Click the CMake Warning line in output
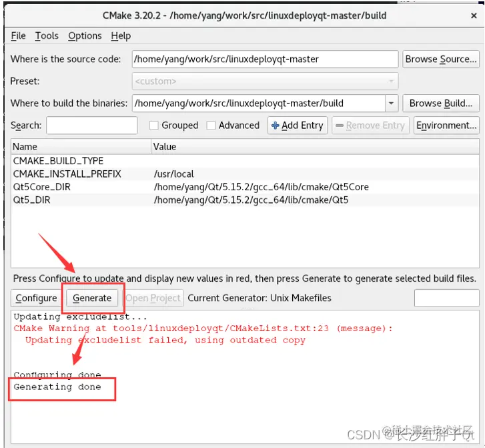The height and width of the screenshot is (448, 485). [203, 328]
